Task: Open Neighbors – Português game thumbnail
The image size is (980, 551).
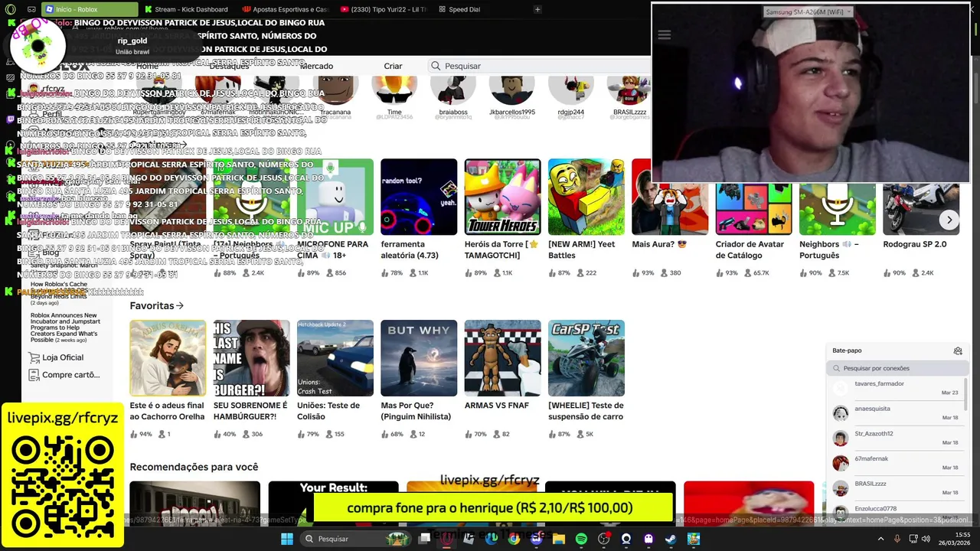Action: pyautogui.click(x=838, y=208)
